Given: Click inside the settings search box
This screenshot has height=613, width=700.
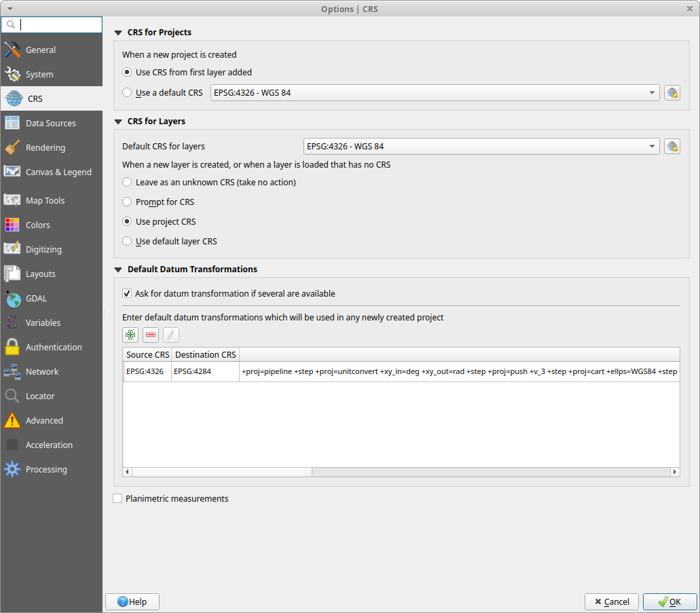Looking at the screenshot, I should click(x=52, y=24).
